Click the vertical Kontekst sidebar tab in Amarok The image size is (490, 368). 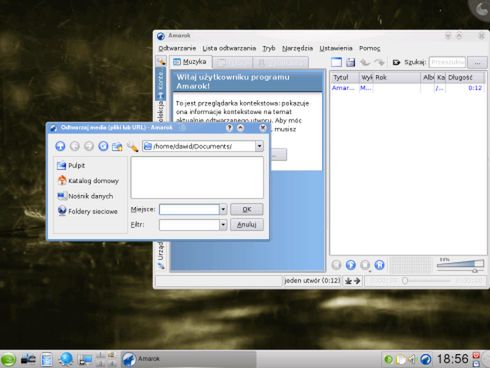coord(161,84)
